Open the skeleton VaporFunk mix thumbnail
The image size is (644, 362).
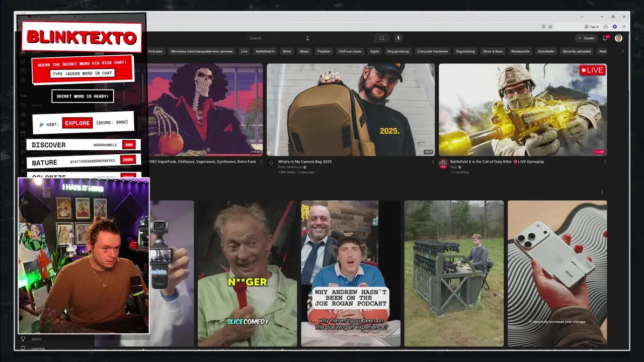click(x=205, y=110)
